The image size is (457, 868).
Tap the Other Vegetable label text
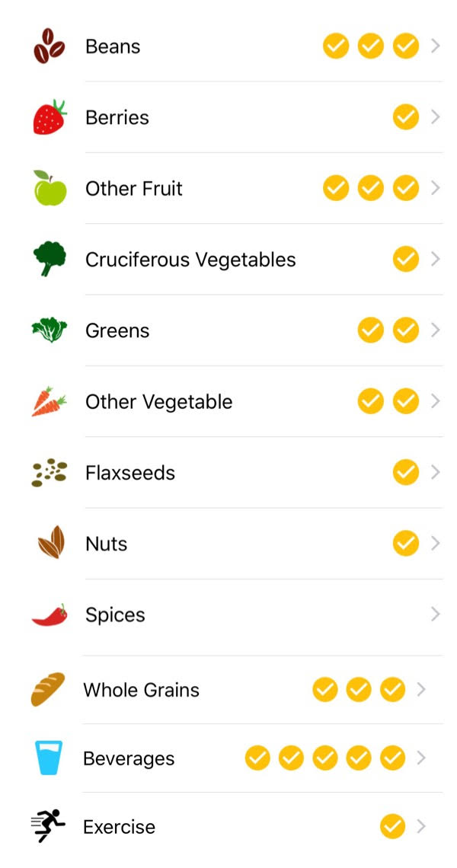pos(159,402)
